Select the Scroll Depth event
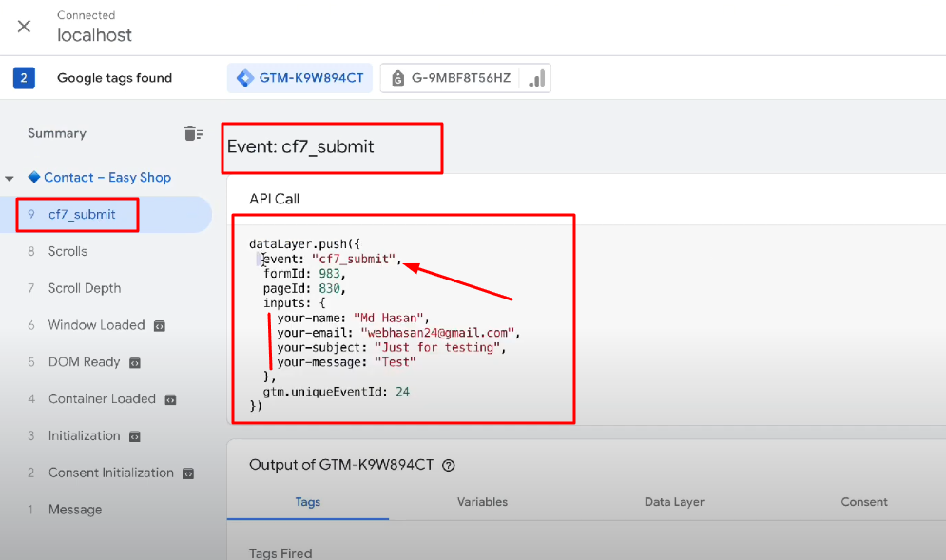Image resolution: width=946 pixels, height=560 pixels. pyautogui.click(x=85, y=288)
